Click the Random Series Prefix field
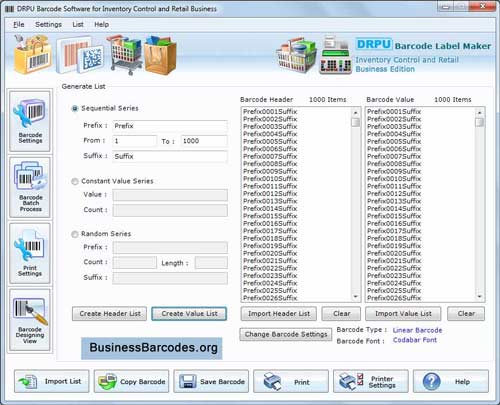The image size is (500, 405). (170, 247)
